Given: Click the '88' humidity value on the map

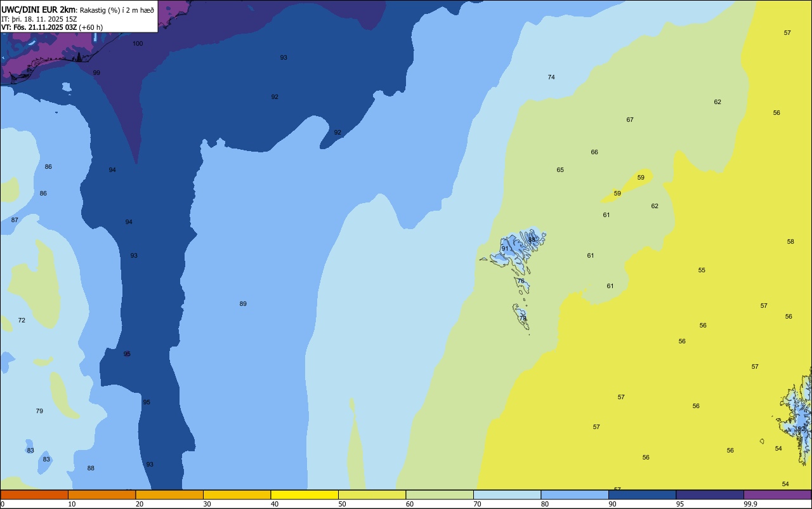Looking at the screenshot, I should tap(91, 468).
